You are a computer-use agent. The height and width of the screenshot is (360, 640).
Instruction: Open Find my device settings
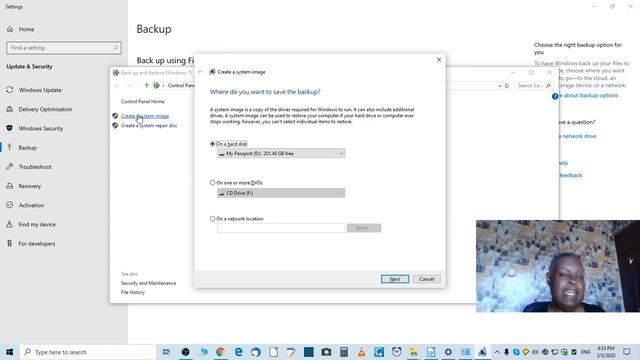tap(37, 224)
